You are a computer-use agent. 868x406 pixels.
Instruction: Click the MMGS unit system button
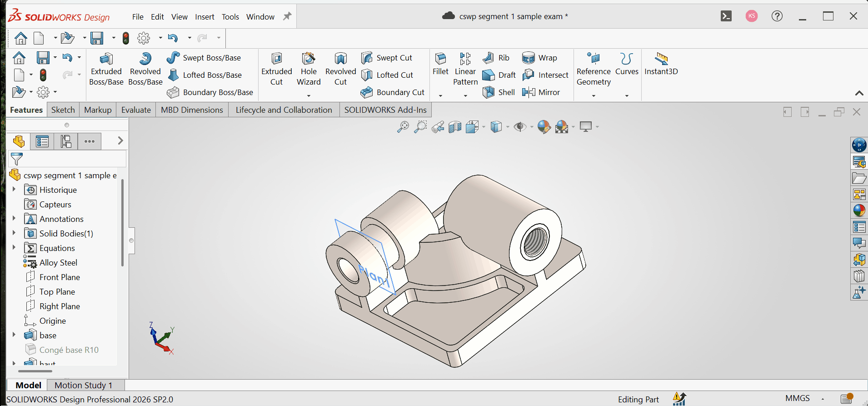click(798, 398)
